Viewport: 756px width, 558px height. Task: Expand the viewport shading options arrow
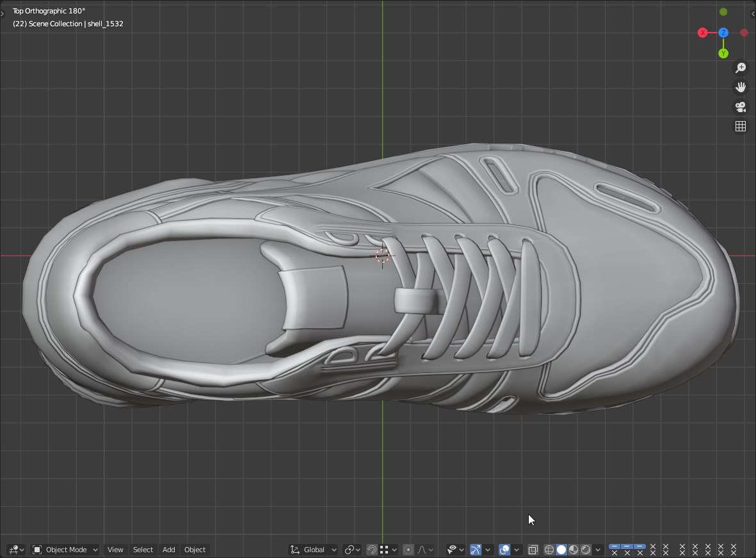coord(598,550)
